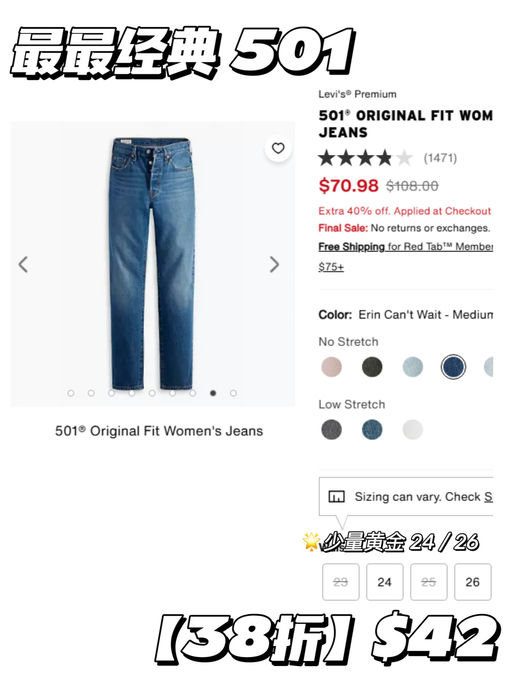Select size 26
Viewport: 512px width, 683px height.
473,582
